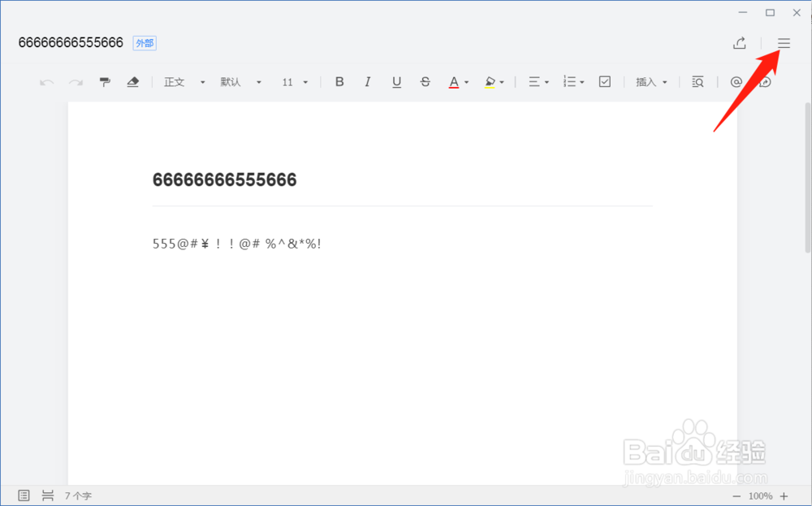
Task: Click the undo arrow icon
Action: pyautogui.click(x=46, y=82)
